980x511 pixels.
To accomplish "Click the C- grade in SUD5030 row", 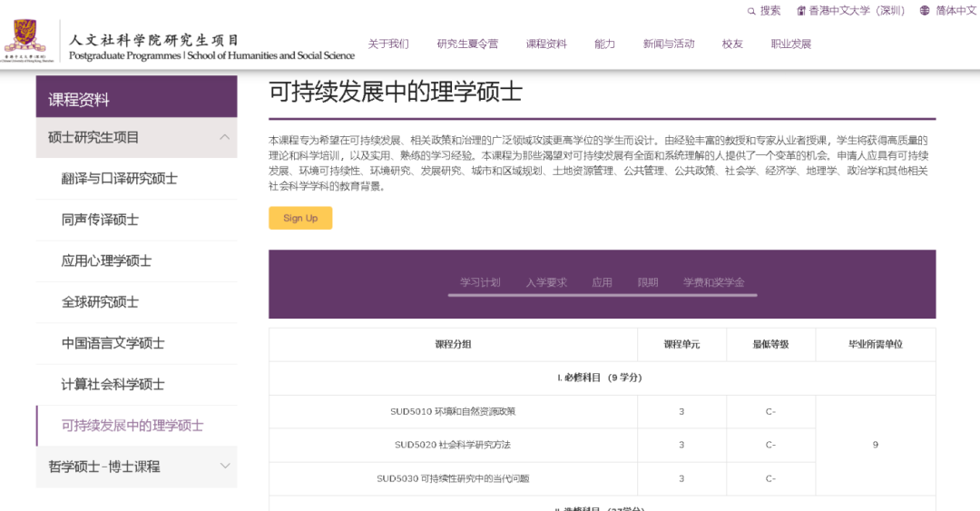I will (x=770, y=478).
